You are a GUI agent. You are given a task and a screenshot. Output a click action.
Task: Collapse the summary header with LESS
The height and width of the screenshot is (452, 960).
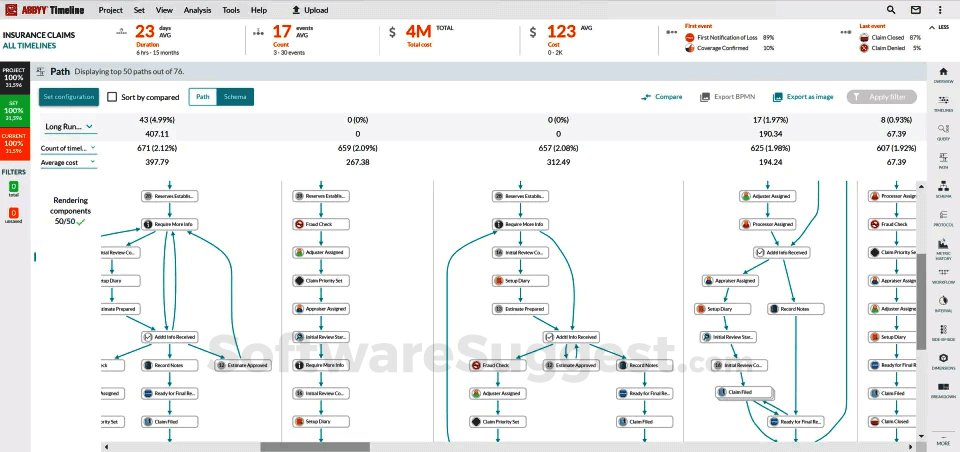939,27
